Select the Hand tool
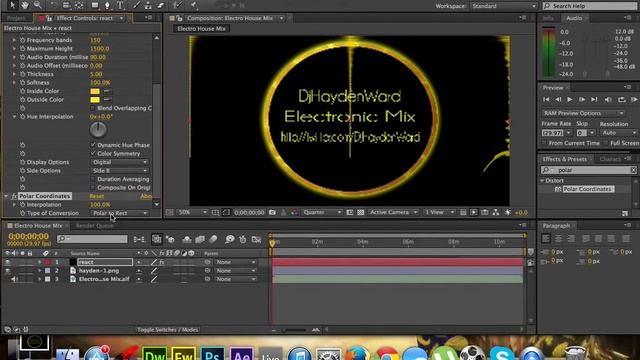Screen dimensions: 640x360 pyautogui.click(x=25, y=5)
